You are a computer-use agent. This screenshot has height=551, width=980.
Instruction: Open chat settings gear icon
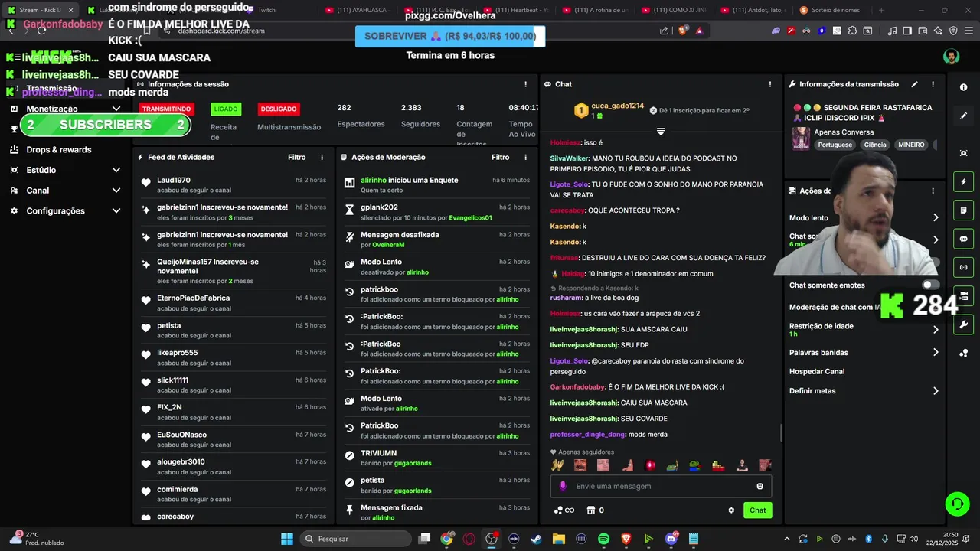(731, 510)
